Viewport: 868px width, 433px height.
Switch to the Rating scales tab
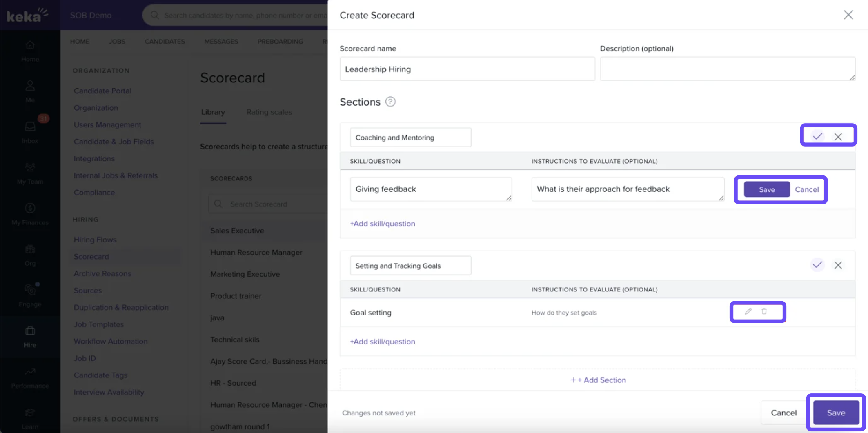[269, 112]
